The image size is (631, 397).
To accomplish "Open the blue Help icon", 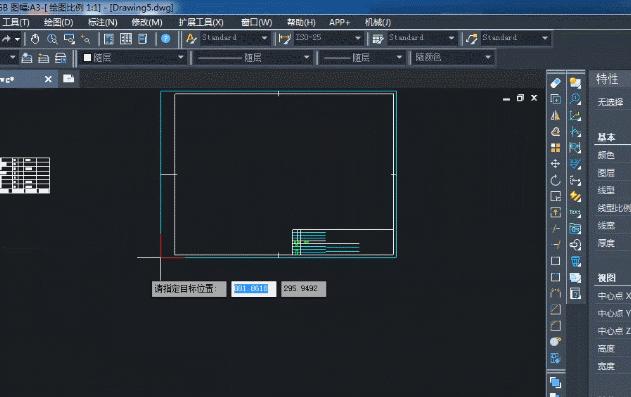I will pos(166,39).
